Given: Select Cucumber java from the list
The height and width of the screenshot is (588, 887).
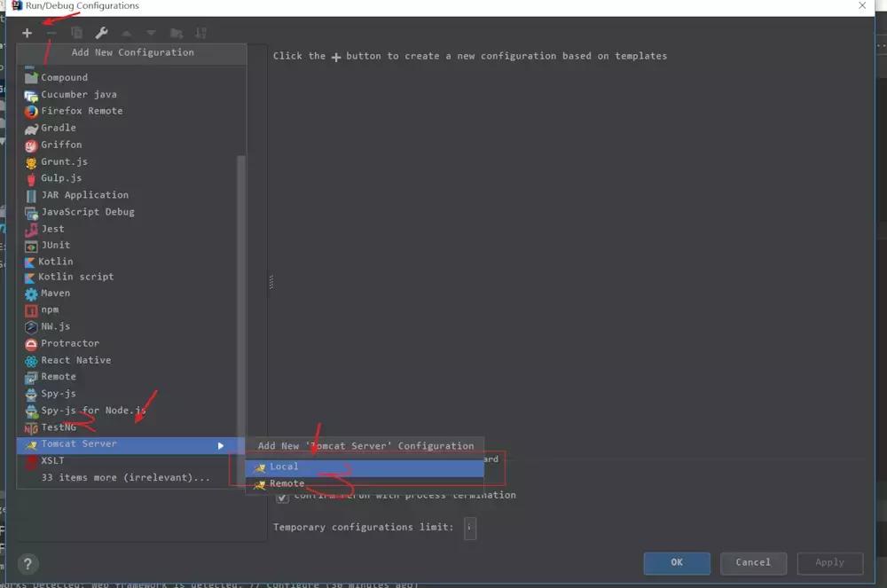Looking at the screenshot, I should (x=131, y=94).
